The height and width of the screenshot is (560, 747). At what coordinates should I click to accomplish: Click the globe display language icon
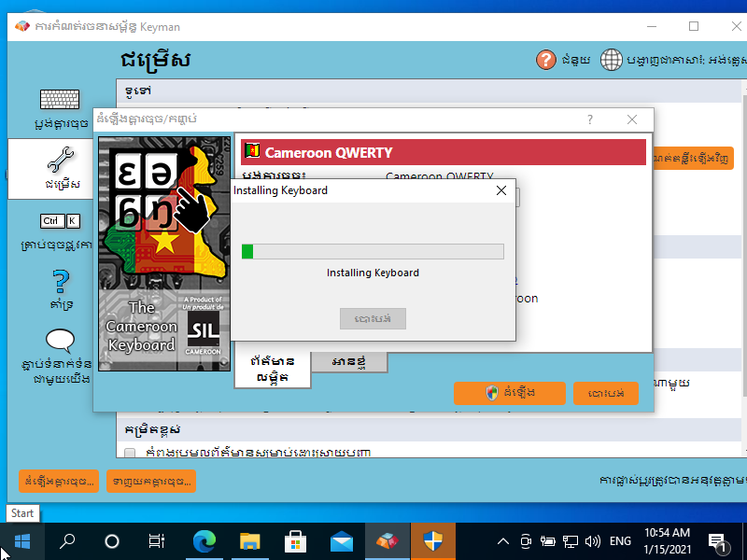pos(612,60)
